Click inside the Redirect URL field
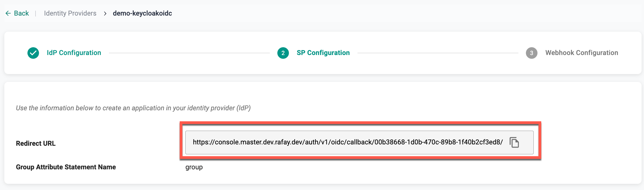Image resolution: width=644 pixels, height=190 pixels. pyautogui.click(x=348, y=142)
